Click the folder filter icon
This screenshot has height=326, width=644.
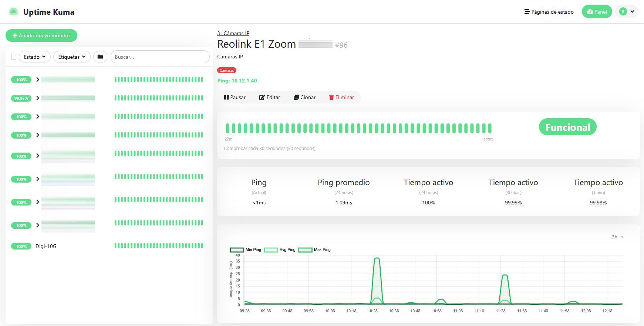(100, 57)
